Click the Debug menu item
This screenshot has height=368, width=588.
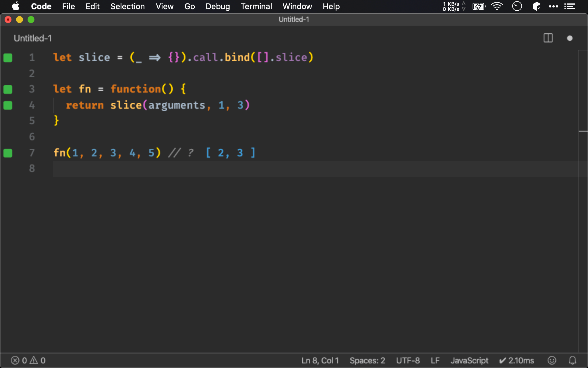click(x=218, y=6)
